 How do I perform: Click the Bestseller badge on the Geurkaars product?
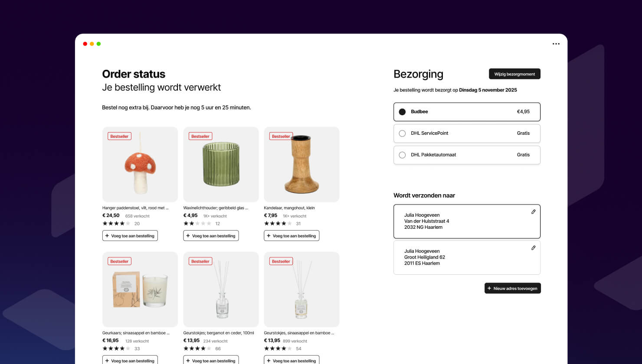click(119, 261)
